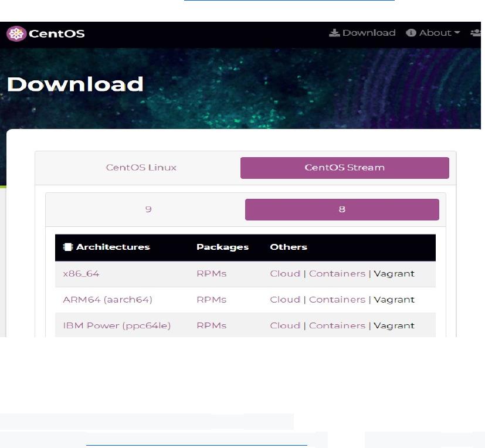Image resolution: width=485 pixels, height=448 pixels.
Task: Open the IBM Power (ppc64le) link
Action: pyautogui.click(x=117, y=325)
